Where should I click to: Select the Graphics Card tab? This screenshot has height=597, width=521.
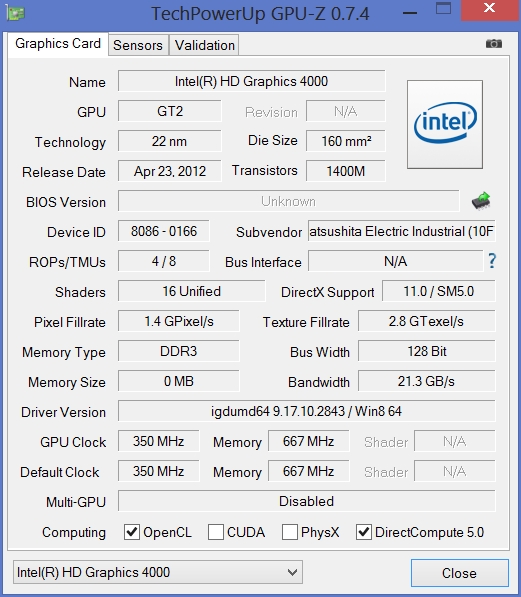pyautogui.click(x=58, y=44)
